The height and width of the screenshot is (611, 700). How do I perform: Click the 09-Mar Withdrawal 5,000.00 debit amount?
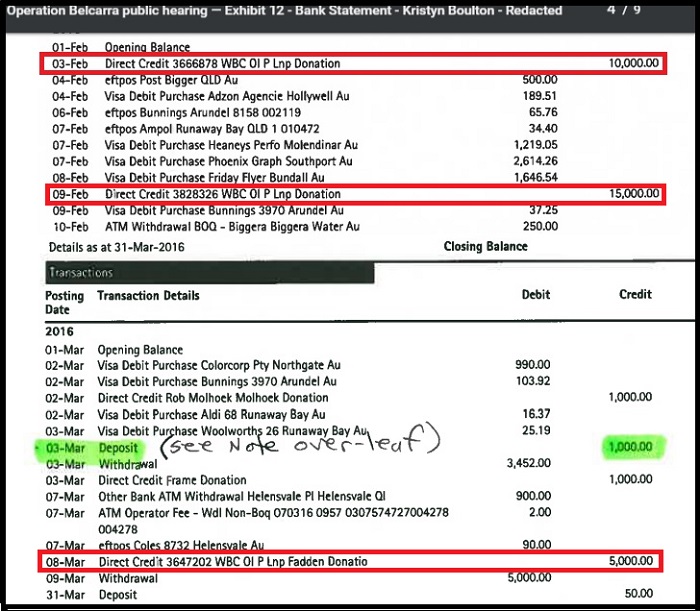click(x=530, y=578)
